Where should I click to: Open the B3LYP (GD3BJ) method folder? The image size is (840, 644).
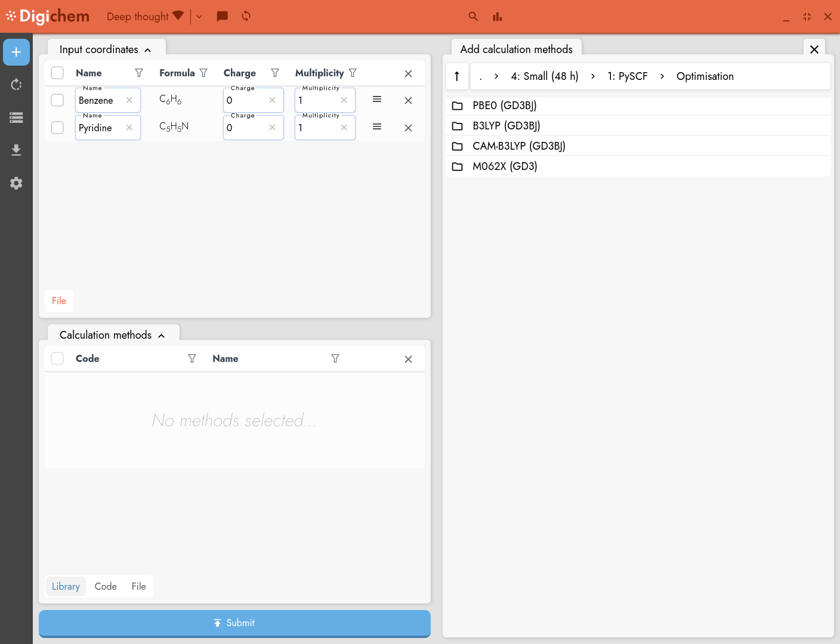(x=506, y=126)
